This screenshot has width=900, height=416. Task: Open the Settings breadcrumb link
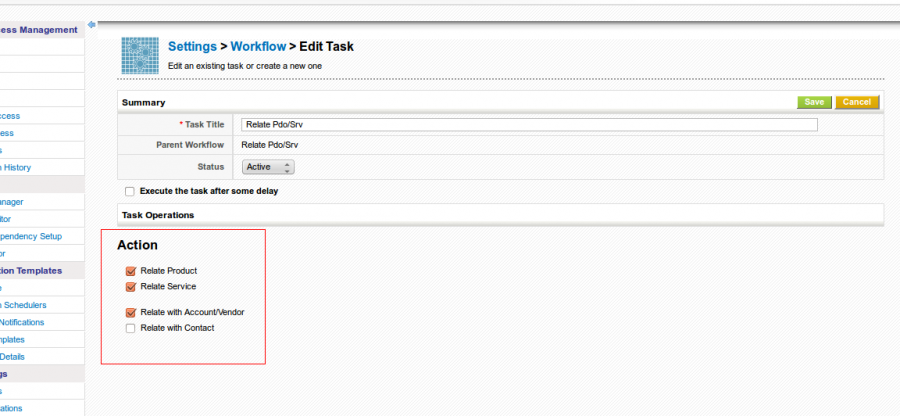pos(192,46)
